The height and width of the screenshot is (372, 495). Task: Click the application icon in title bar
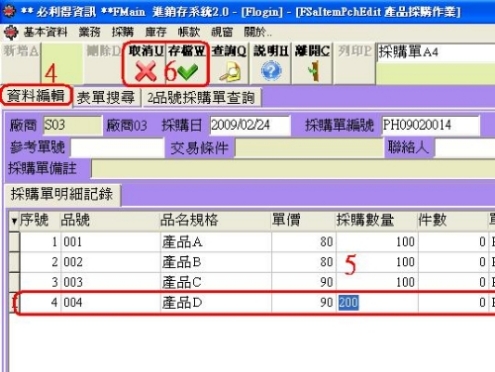(x=9, y=11)
